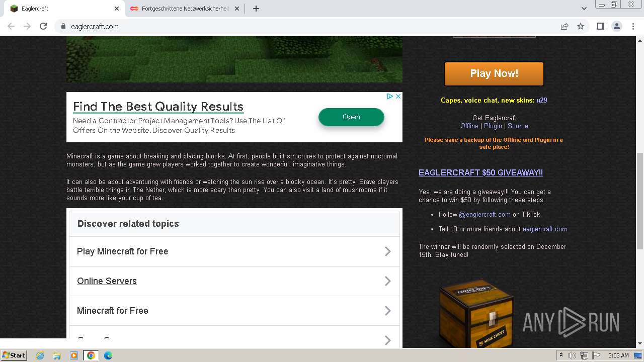Image resolution: width=644 pixels, height=362 pixels.
Task: Expand Minecraft for Free chevron
Action: (387, 311)
